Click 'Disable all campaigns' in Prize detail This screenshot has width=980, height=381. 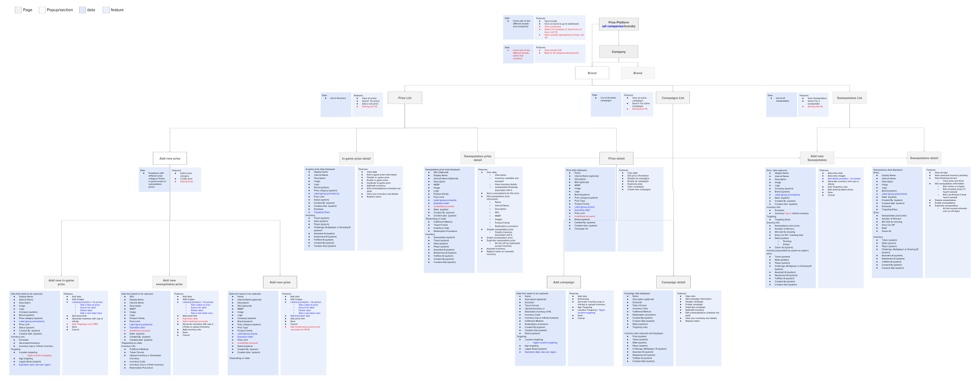638,179
